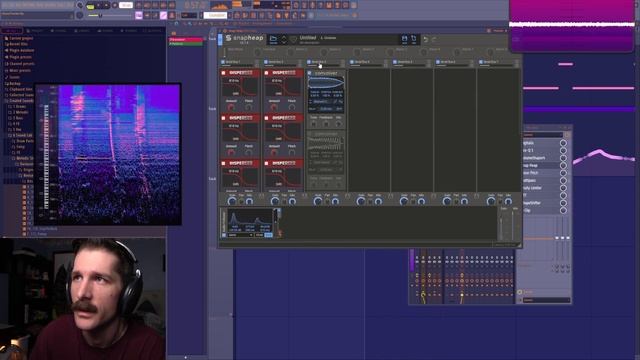640x360 pixels.
Task: Open the dropdown under the modulator graph
Action: coord(240,235)
